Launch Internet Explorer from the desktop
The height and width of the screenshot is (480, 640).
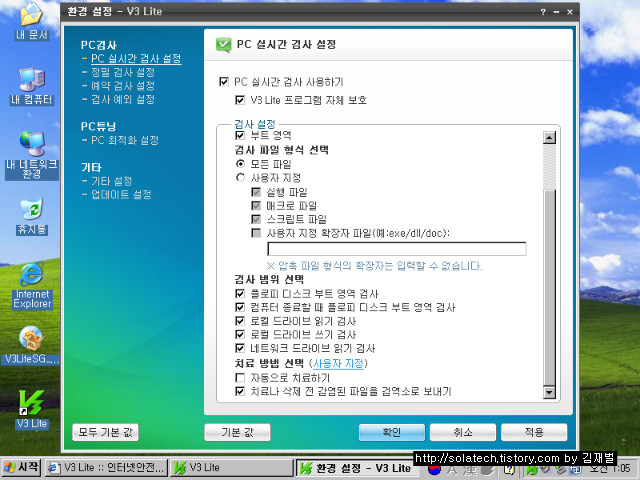pos(32,286)
